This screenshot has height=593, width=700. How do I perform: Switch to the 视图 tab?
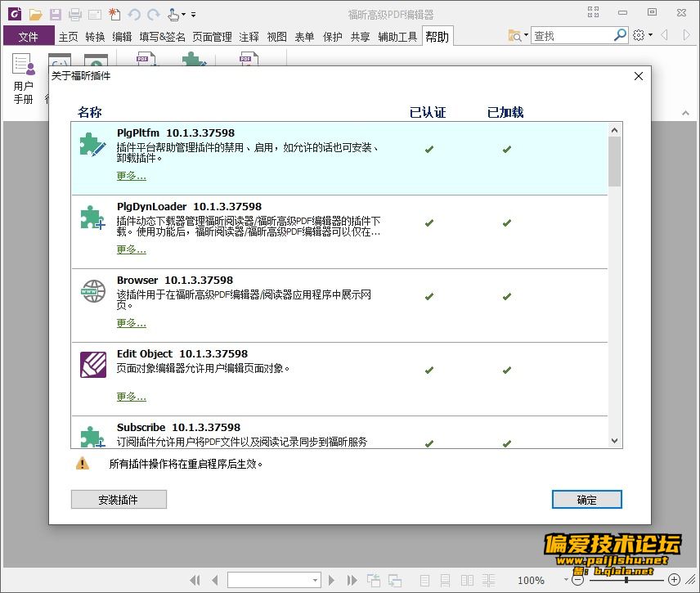(x=276, y=37)
